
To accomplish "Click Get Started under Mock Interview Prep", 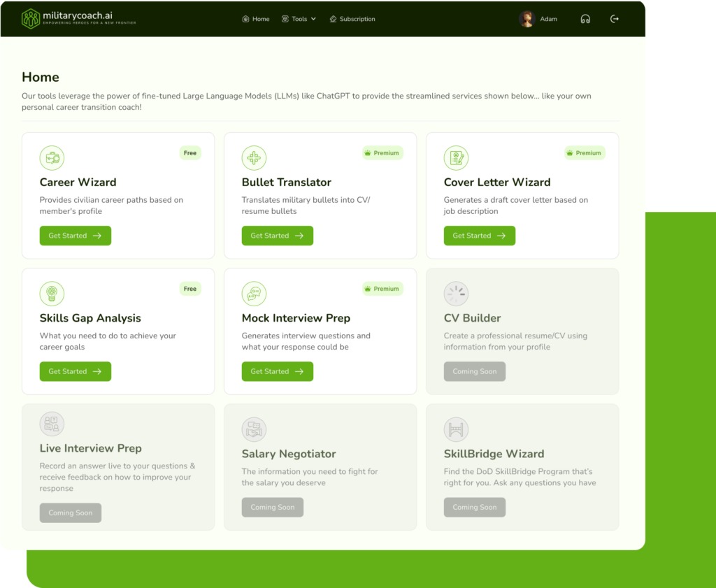I will pos(278,371).
